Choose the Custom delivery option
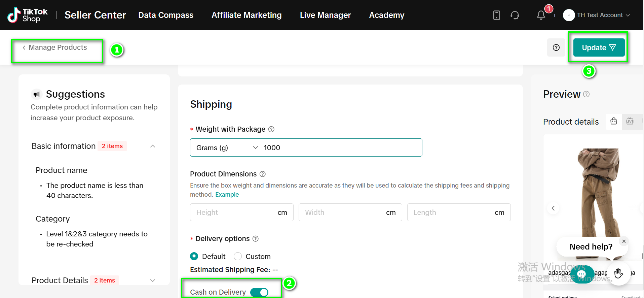This screenshot has width=644, height=298. tap(238, 257)
